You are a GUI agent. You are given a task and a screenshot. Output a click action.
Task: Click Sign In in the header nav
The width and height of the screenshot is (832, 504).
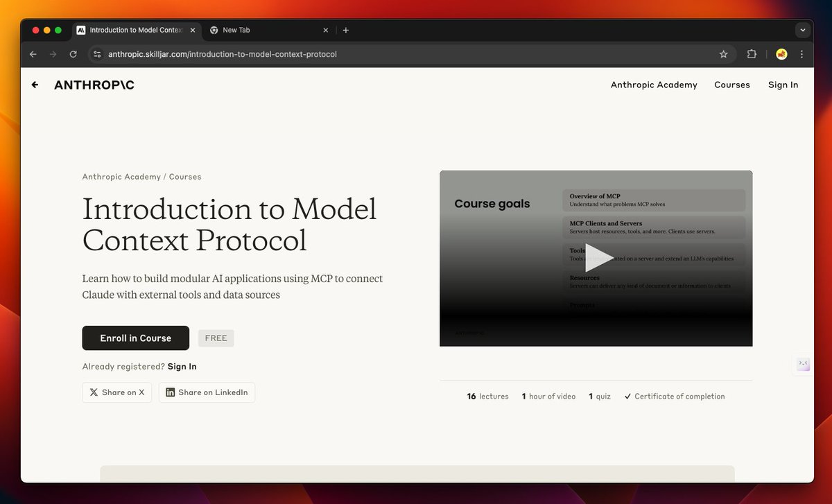click(x=783, y=85)
